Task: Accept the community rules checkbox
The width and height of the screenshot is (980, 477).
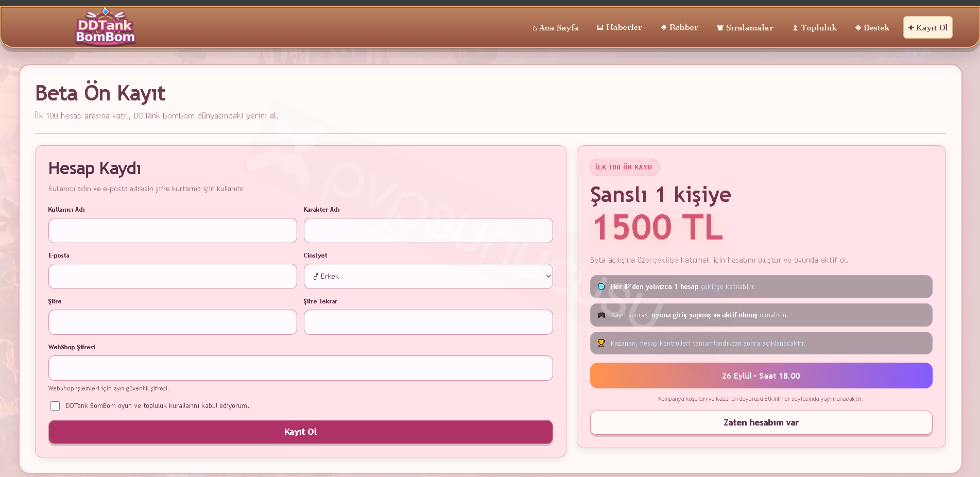Action: [55, 406]
